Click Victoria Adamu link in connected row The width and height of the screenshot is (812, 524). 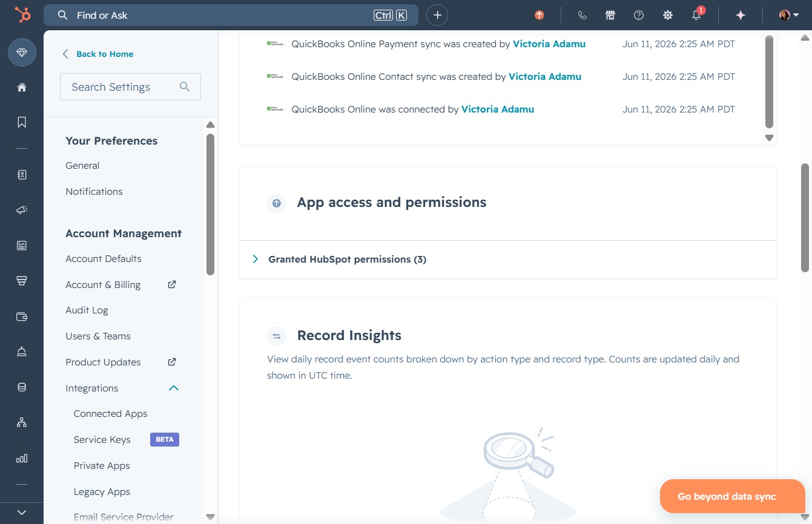tap(498, 109)
